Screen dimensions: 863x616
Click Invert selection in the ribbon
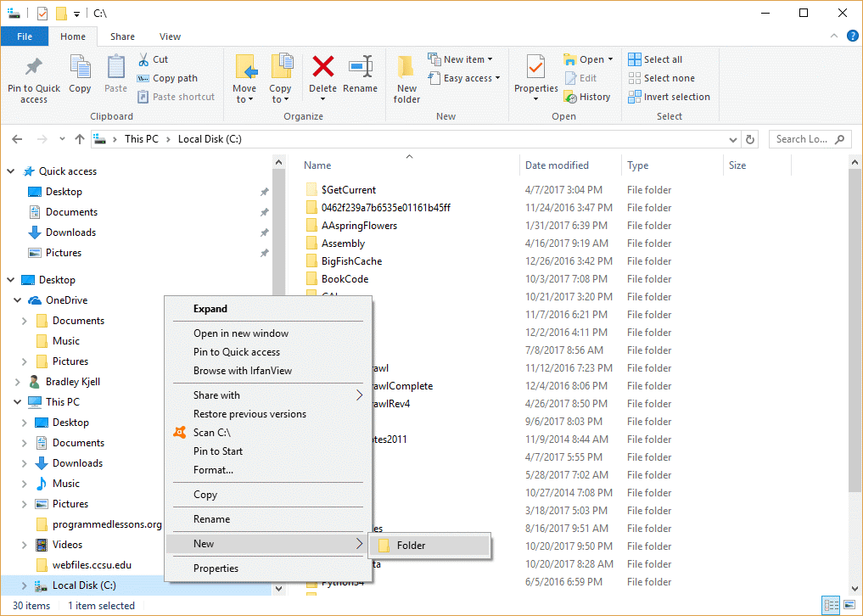670,97
